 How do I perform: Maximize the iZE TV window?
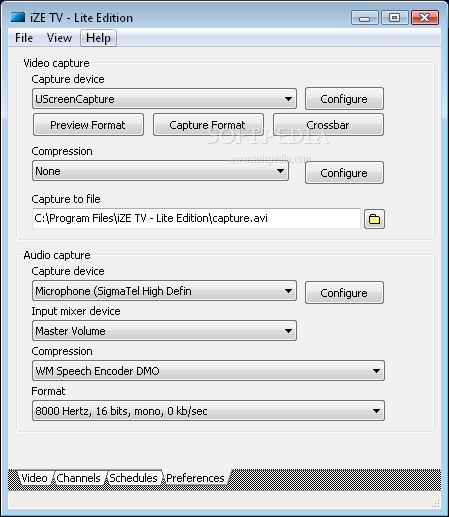395,18
